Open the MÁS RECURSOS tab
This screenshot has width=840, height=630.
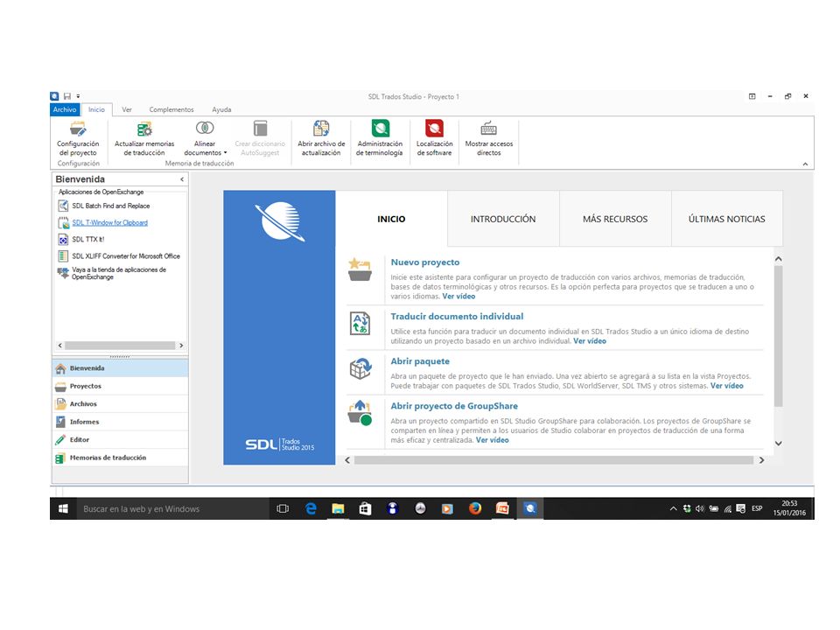(615, 219)
